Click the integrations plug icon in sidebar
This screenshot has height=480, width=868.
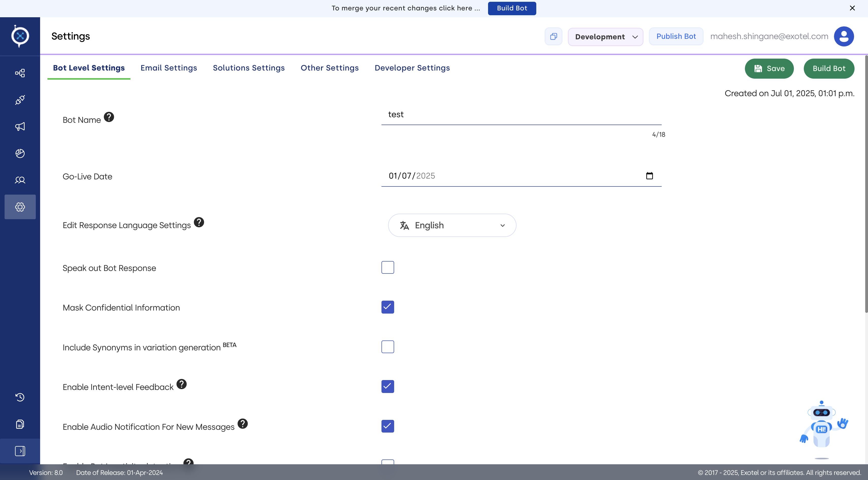tap(20, 100)
